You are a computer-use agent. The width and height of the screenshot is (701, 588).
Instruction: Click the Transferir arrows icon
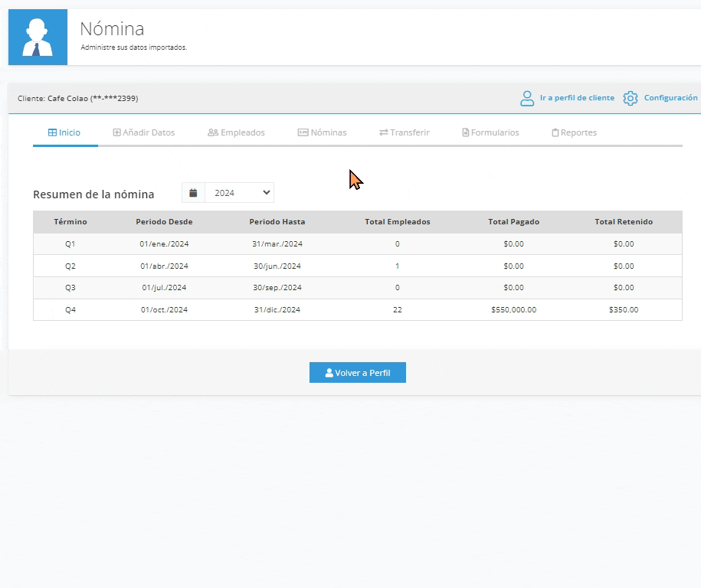384,132
